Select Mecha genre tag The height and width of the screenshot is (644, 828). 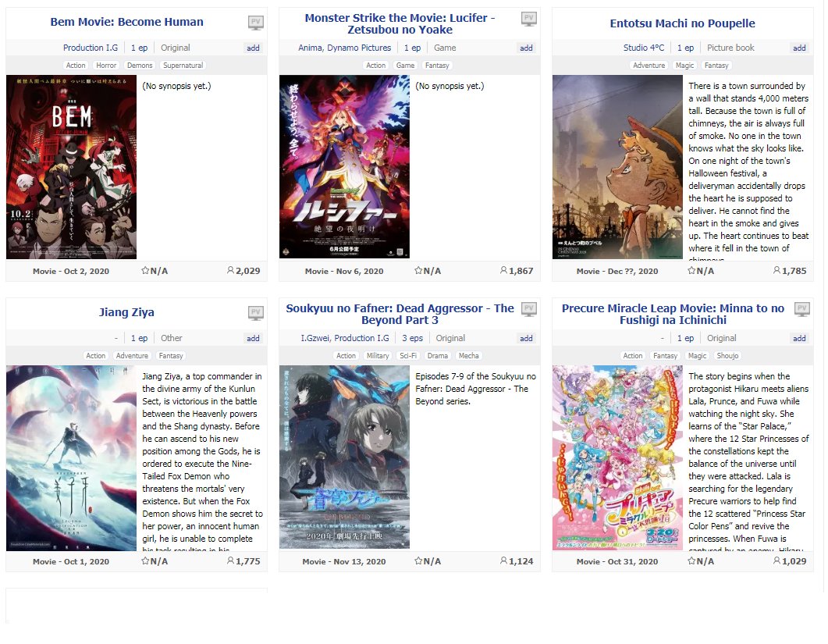pos(468,356)
